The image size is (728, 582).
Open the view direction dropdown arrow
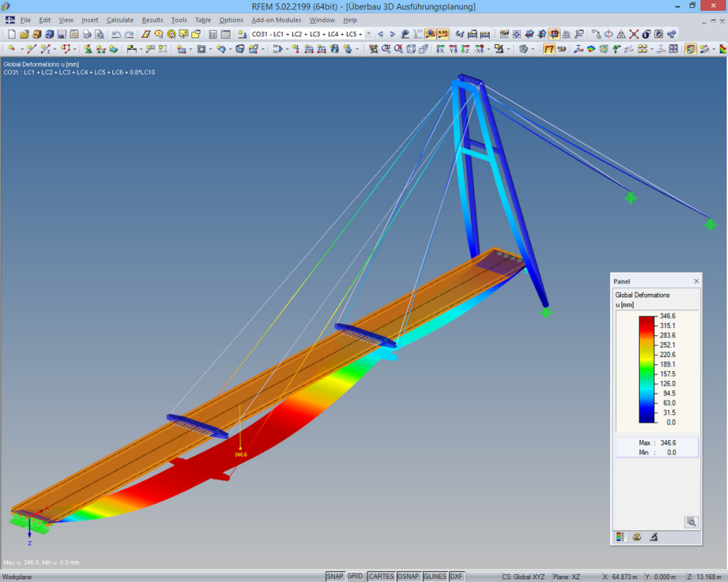click(x=488, y=48)
